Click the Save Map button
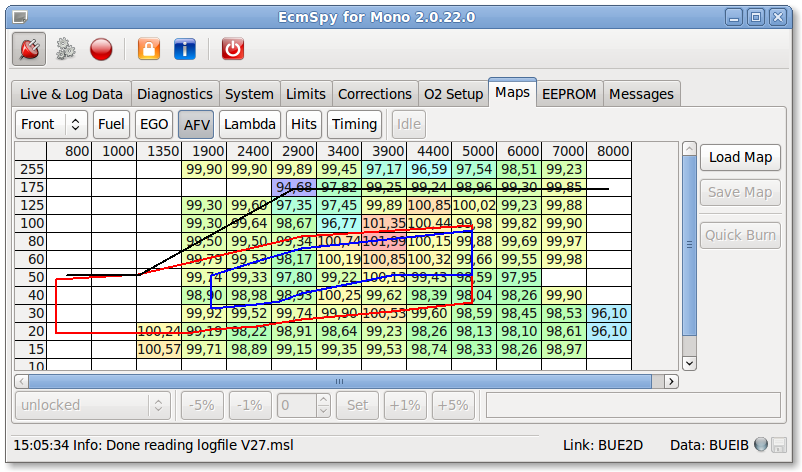The image size is (802, 472). (740, 192)
